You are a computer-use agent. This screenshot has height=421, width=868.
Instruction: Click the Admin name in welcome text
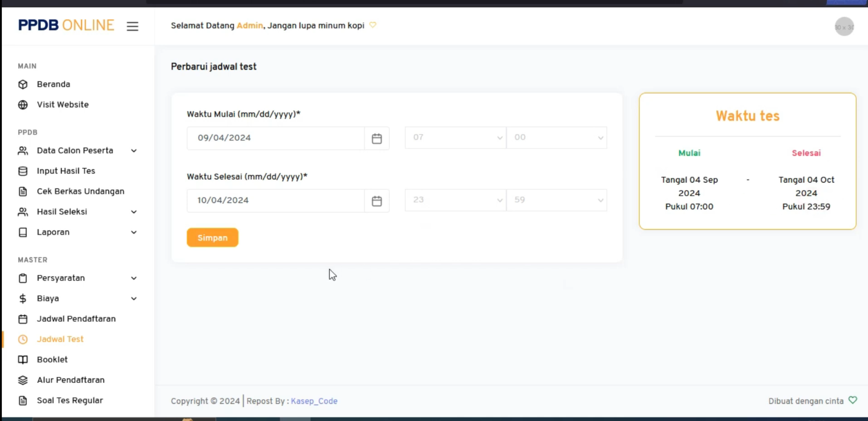250,25
